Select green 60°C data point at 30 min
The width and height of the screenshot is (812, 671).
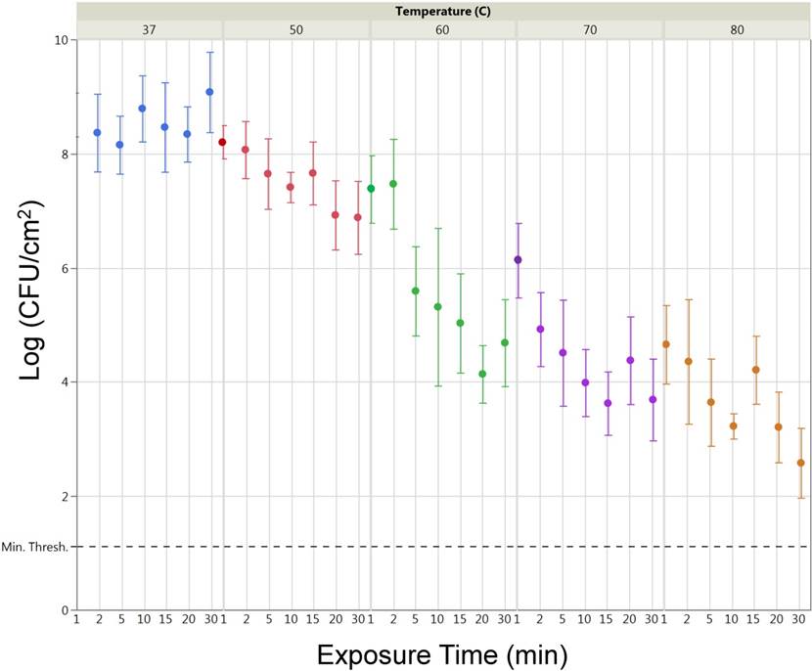point(505,342)
